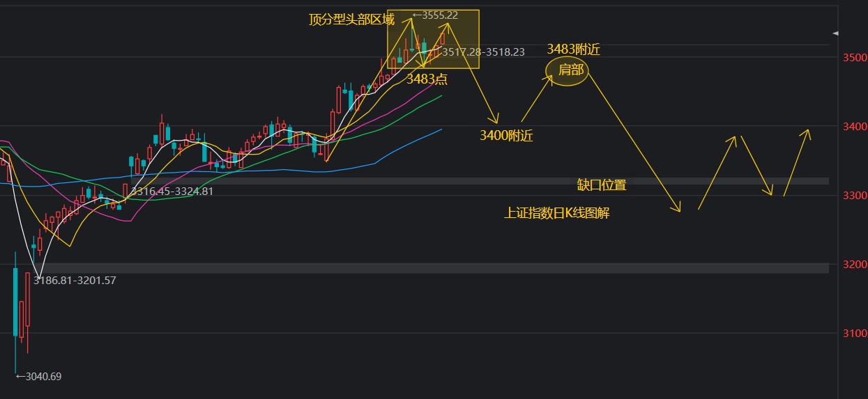This screenshot has width=868, height=399.
Task: Click the small left-pointing triangle beside the price axis
Action: (836, 33)
